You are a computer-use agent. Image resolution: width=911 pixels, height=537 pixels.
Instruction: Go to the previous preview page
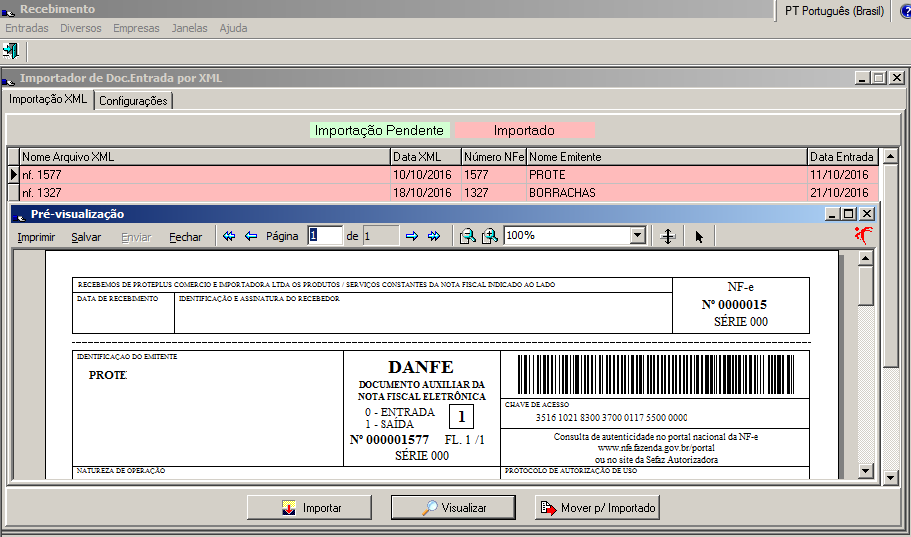click(x=250, y=236)
